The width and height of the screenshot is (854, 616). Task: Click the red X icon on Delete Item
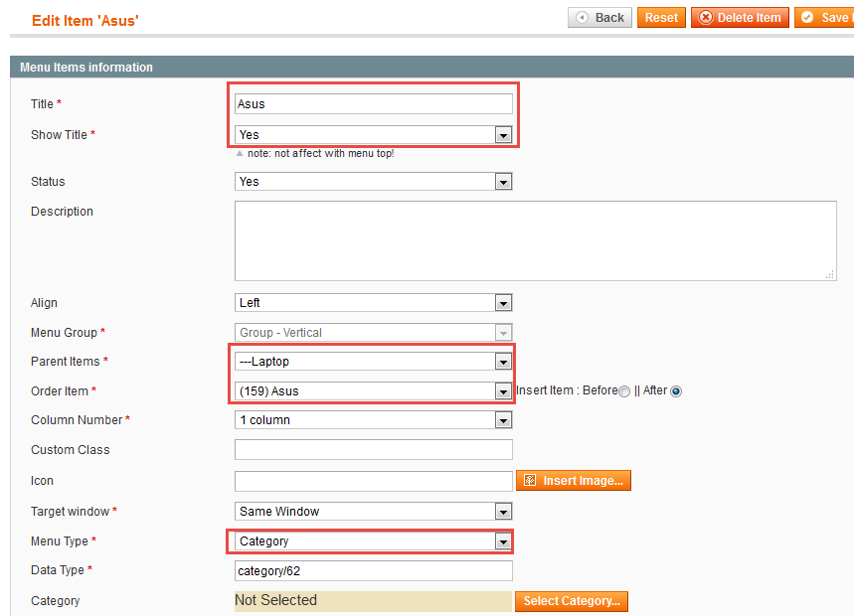(x=705, y=18)
